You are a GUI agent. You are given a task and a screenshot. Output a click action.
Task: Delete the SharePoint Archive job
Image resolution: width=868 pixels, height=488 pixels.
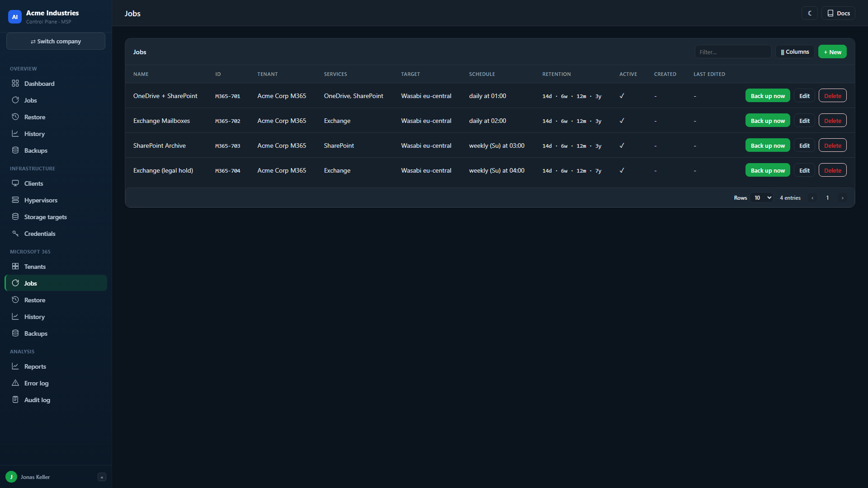point(832,145)
